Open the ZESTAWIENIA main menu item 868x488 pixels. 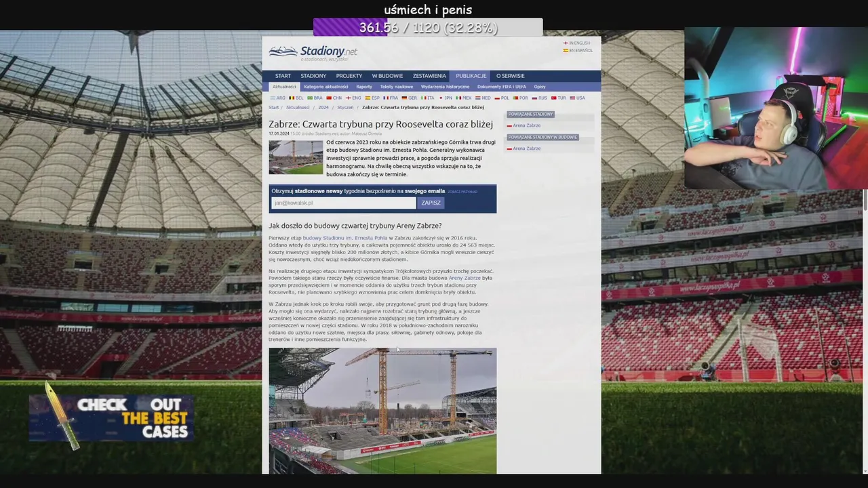429,76
